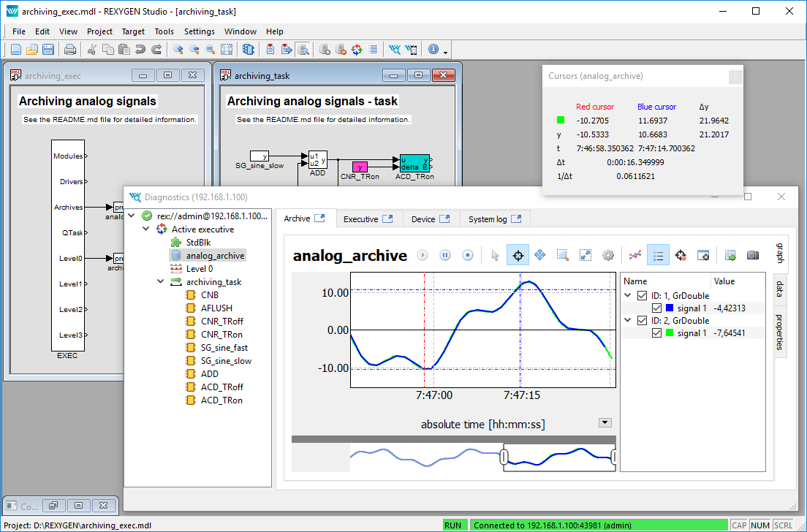Click the camera snapshot icon in graph toolbar
Viewport: 807px width, 532px height.
coord(752,255)
